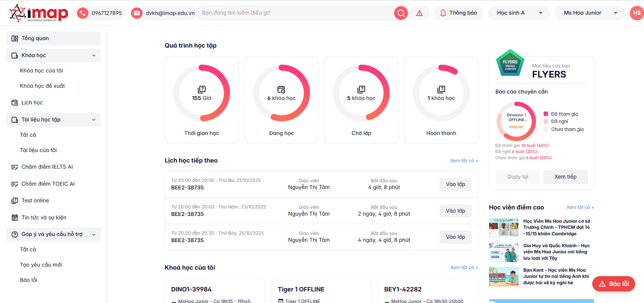Click the floating red Báo lỗi button
644x303 pixels.
[614, 284]
